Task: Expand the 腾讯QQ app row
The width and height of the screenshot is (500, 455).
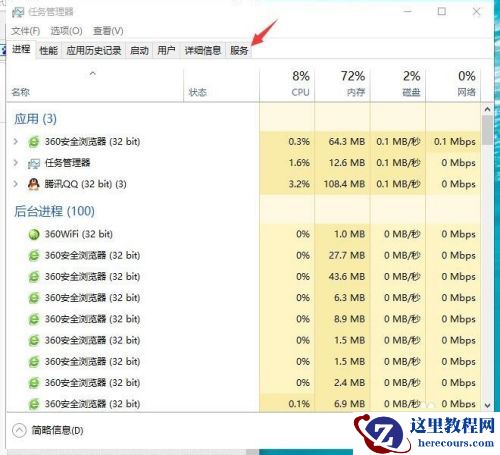Action: tap(15, 184)
